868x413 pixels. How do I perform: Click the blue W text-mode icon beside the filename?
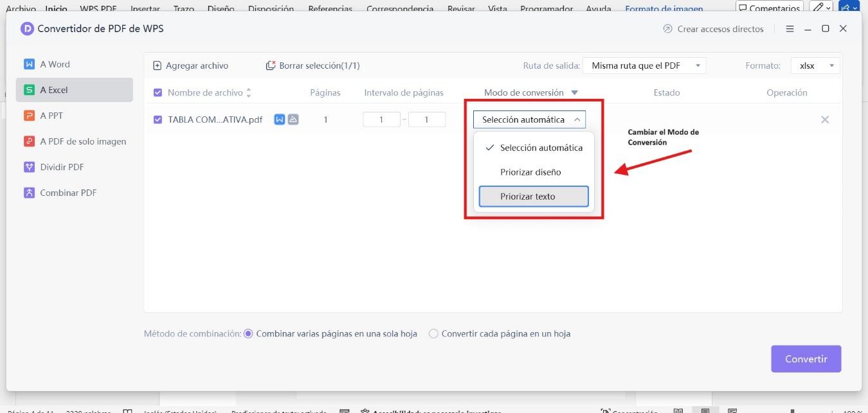coord(279,119)
